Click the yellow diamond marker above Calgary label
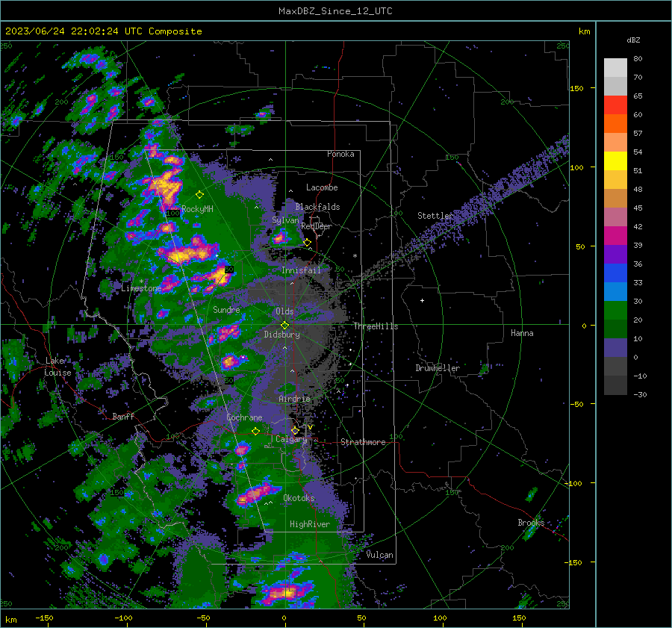The height and width of the screenshot is (628, 672). pyautogui.click(x=295, y=430)
